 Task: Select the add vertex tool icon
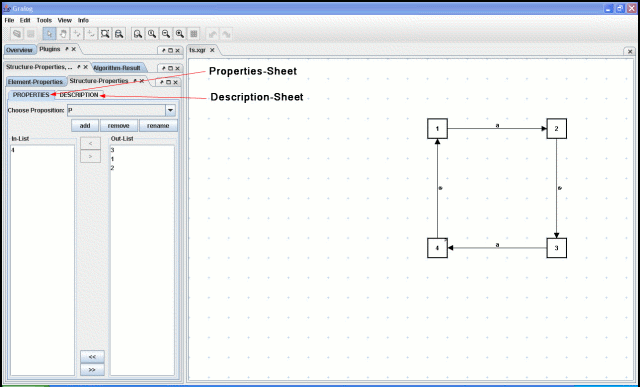(x=77, y=34)
